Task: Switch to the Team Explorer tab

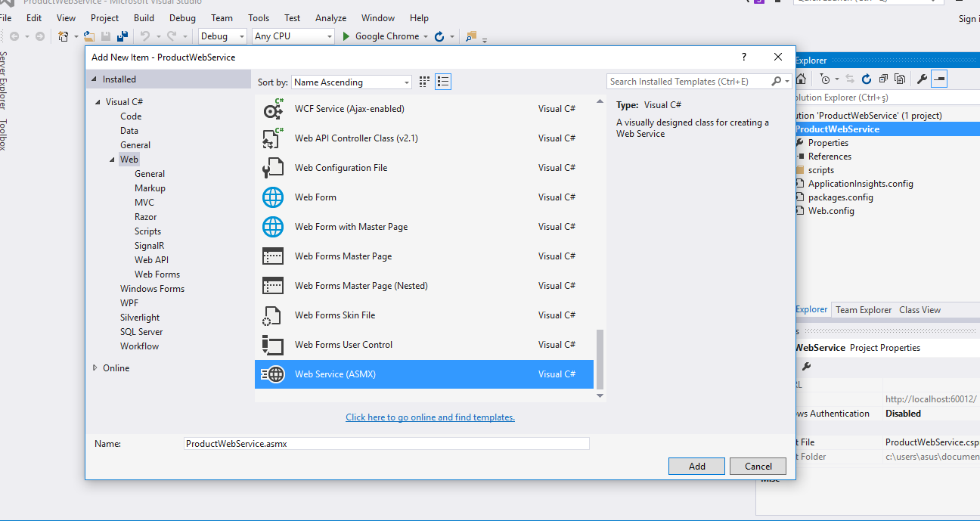Action: [863, 310]
